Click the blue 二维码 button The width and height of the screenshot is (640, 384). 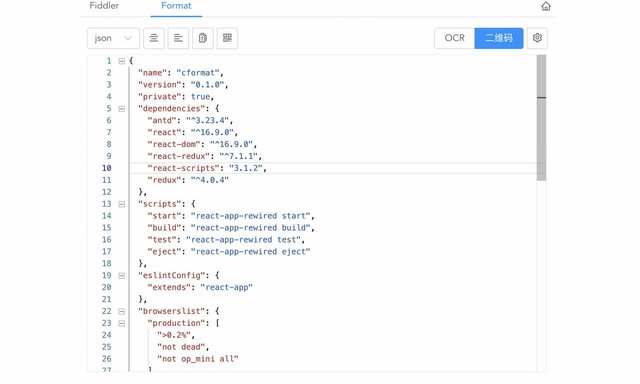point(499,38)
